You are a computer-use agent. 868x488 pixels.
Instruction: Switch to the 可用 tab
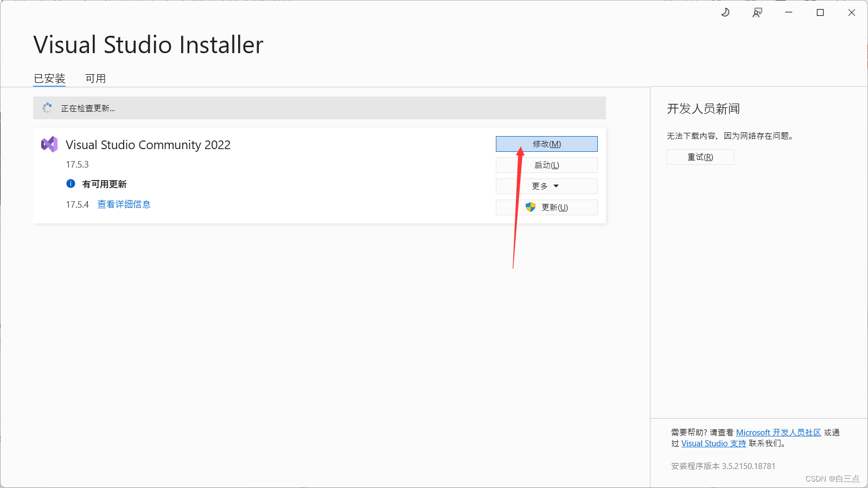(95, 79)
